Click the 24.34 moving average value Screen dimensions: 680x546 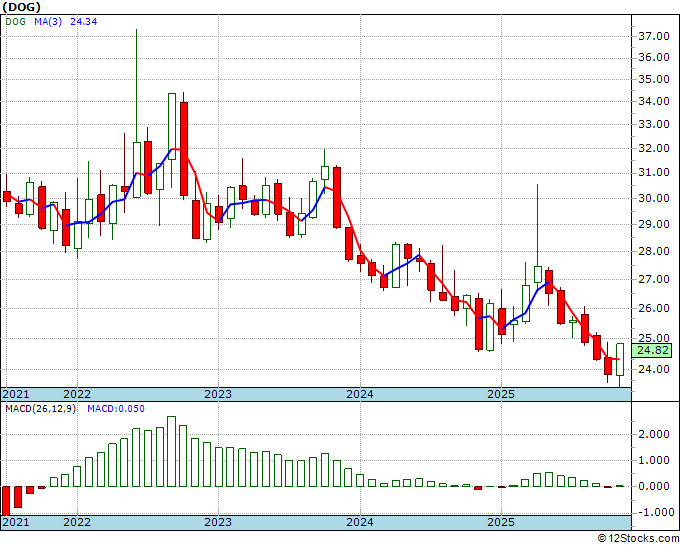point(82,23)
